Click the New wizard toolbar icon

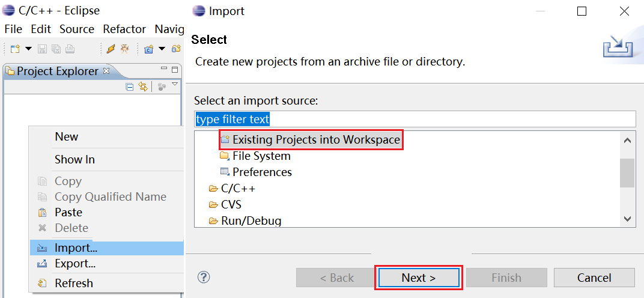pyautogui.click(x=15, y=49)
